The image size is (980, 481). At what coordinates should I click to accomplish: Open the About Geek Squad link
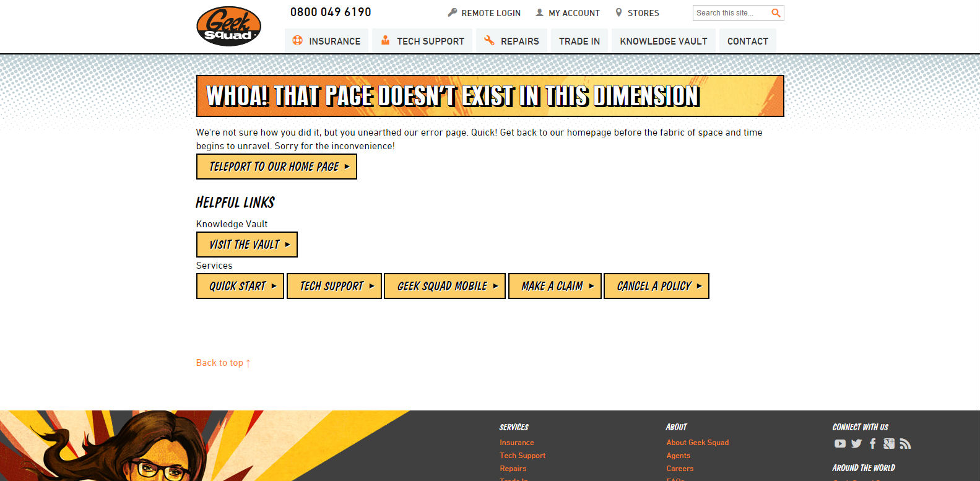pos(698,443)
